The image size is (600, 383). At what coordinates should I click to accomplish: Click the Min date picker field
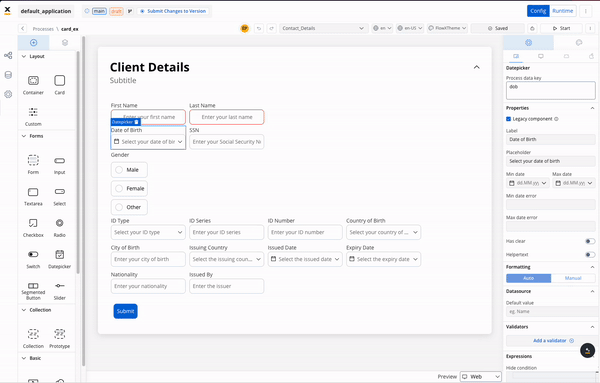(x=528, y=183)
